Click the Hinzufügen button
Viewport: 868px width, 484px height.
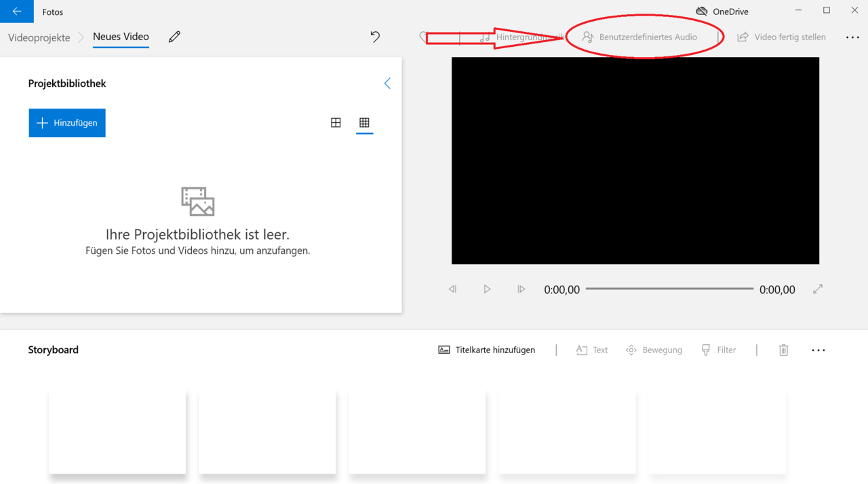67,123
